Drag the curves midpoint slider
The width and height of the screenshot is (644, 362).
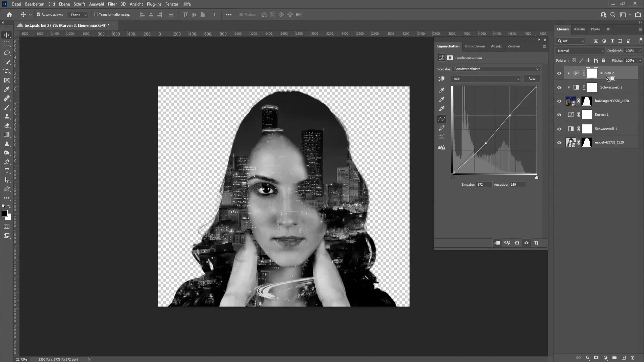tap(486, 143)
